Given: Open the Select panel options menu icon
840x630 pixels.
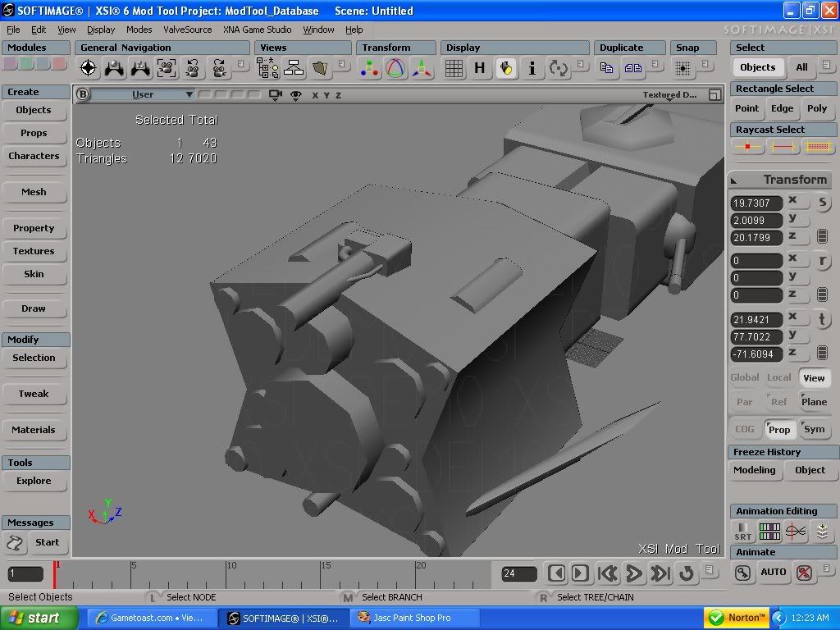Looking at the screenshot, I should pyautogui.click(x=827, y=65).
